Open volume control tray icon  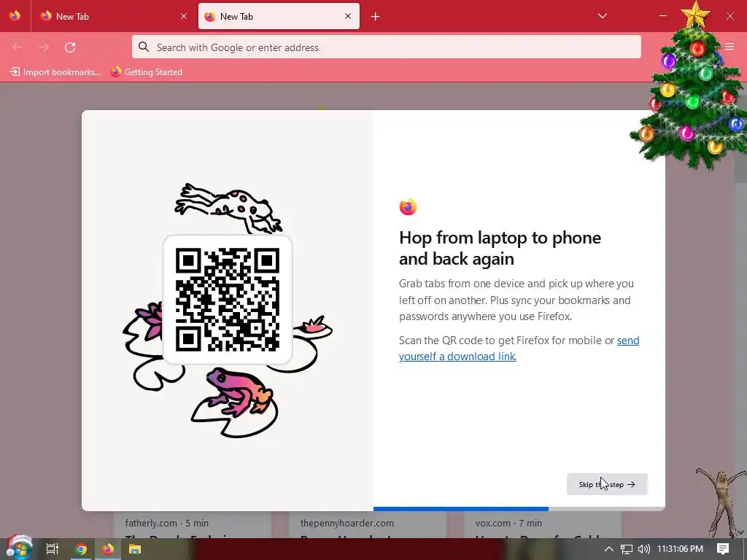pos(644,549)
